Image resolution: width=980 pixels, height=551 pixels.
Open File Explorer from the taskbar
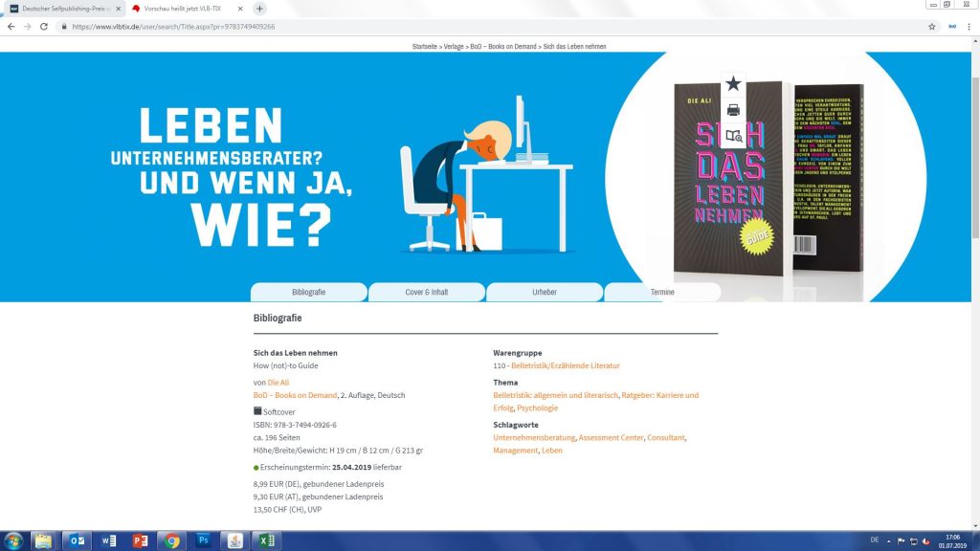[x=43, y=541]
